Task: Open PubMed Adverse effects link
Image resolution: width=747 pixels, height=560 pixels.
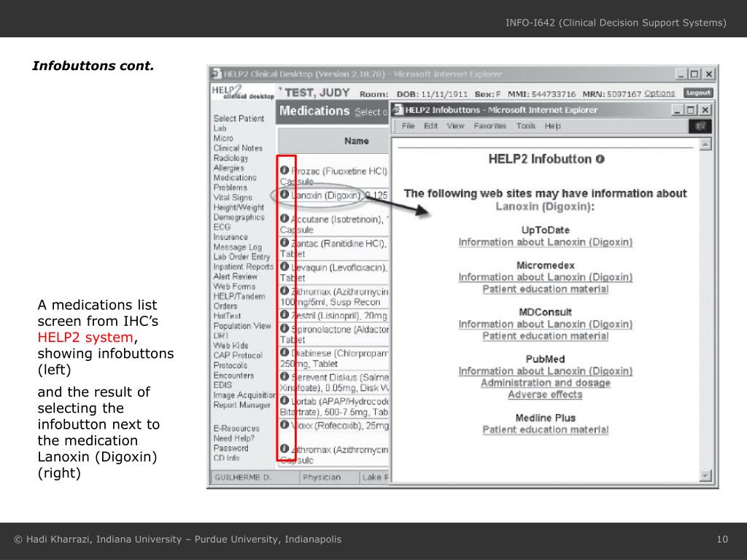Action: click(x=546, y=394)
